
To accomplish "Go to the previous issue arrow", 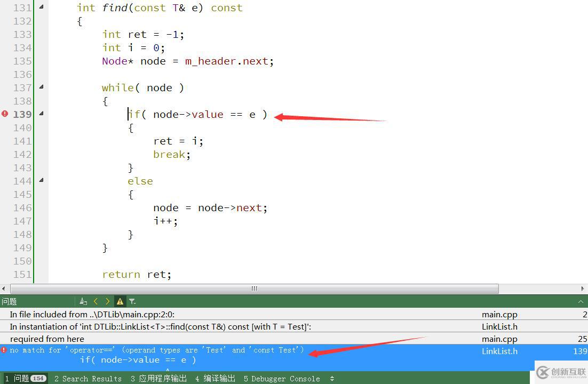I will click(x=96, y=301).
